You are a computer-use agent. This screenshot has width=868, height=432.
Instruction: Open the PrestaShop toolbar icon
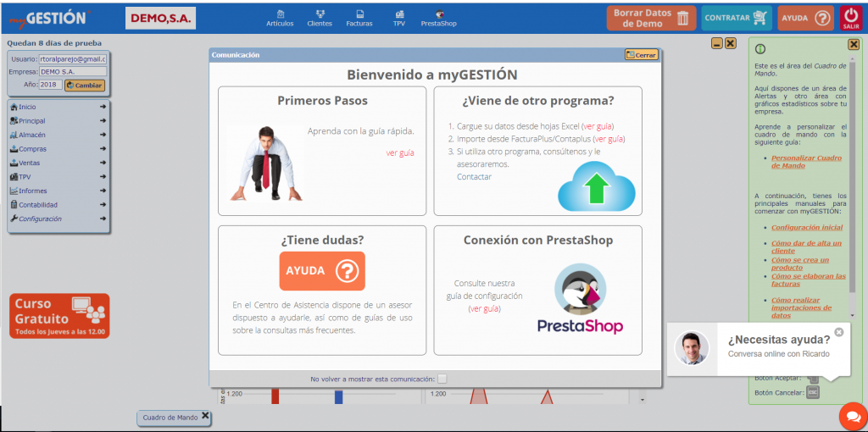point(438,19)
